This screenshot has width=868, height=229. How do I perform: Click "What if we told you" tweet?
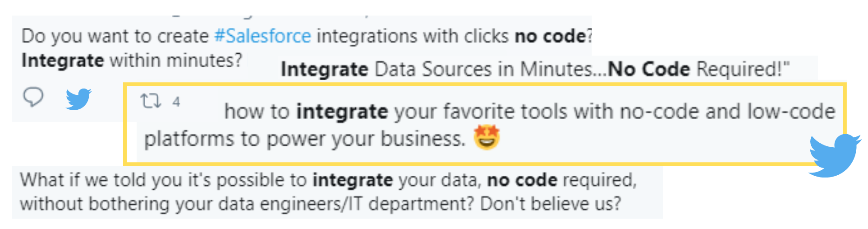point(328,192)
